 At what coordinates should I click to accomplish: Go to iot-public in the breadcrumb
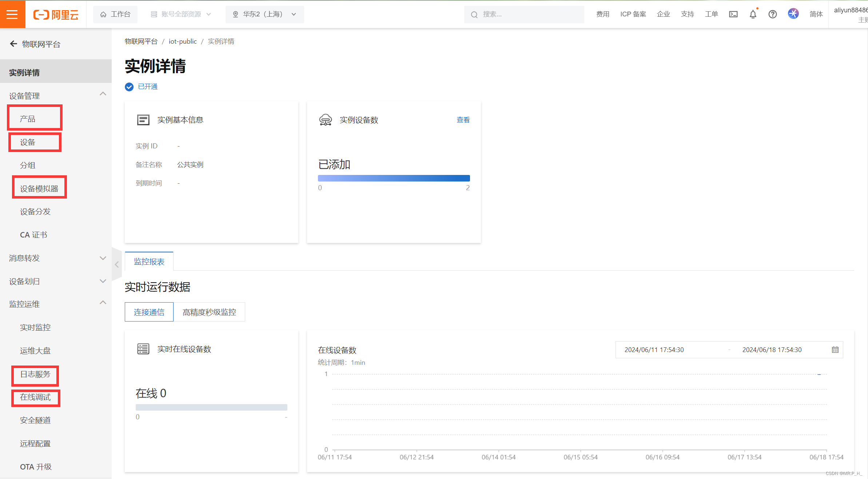coord(182,41)
